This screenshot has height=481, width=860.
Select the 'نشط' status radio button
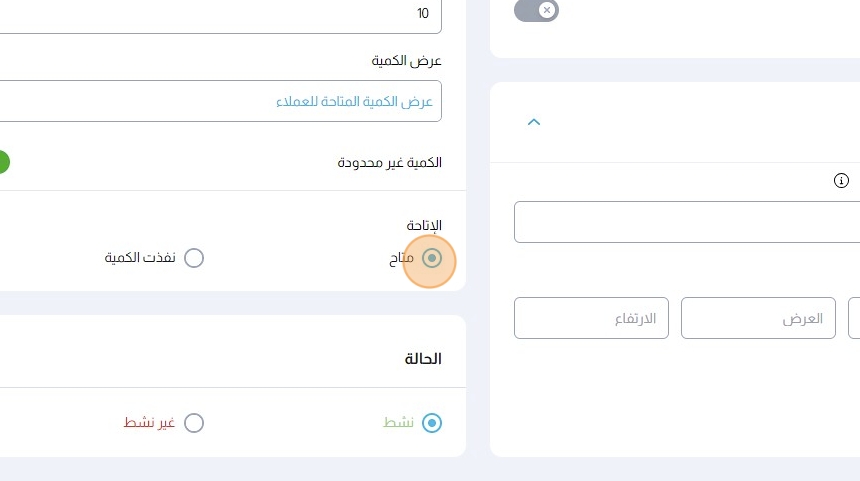pyautogui.click(x=432, y=423)
